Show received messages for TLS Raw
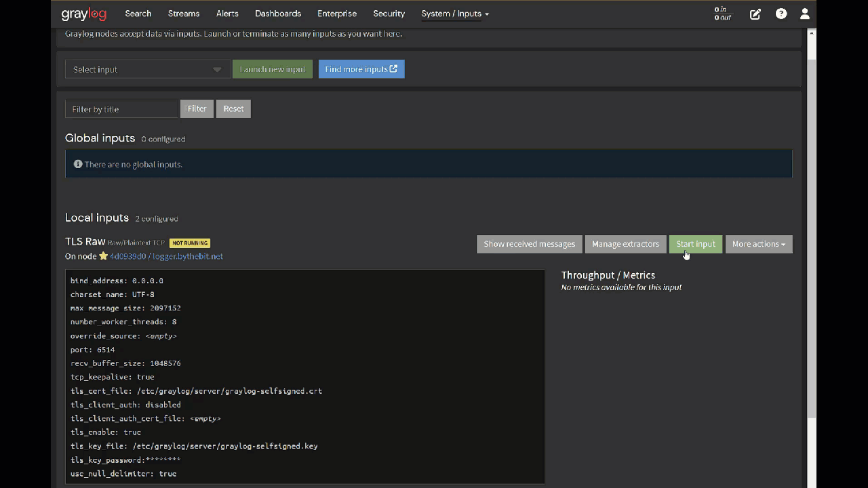The image size is (868, 488). 529,244
